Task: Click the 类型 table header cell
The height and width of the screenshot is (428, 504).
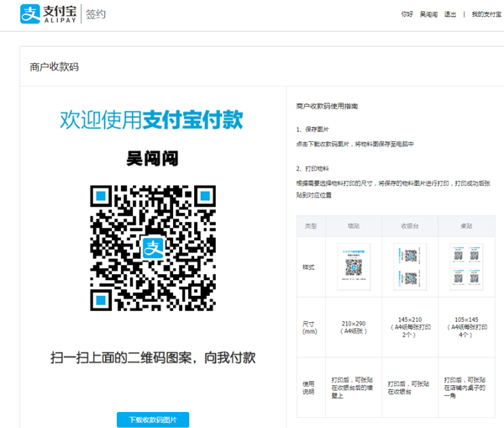Action: click(x=311, y=226)
